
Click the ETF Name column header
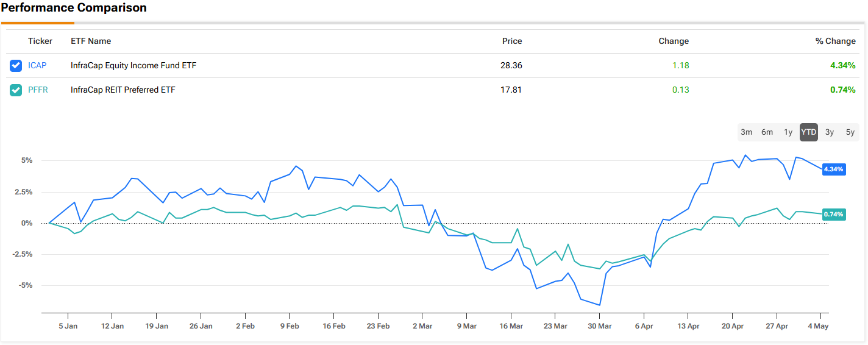[x=91, y=41]
